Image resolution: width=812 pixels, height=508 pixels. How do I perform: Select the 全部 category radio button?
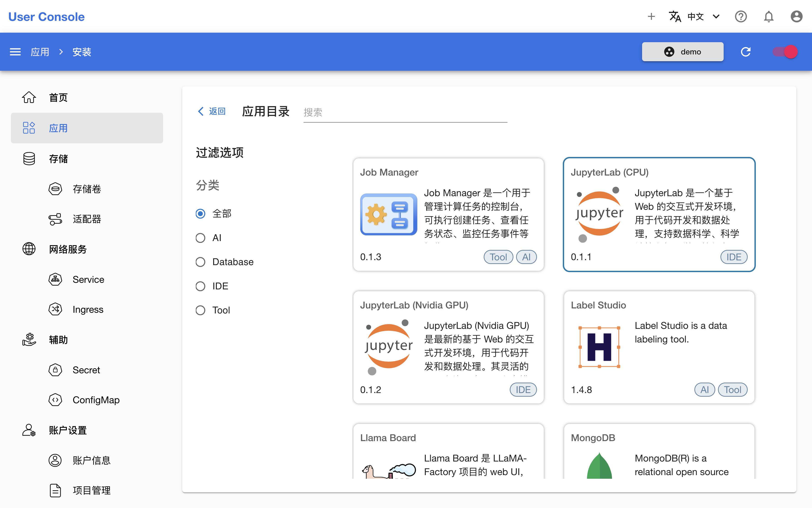point(200,214)
